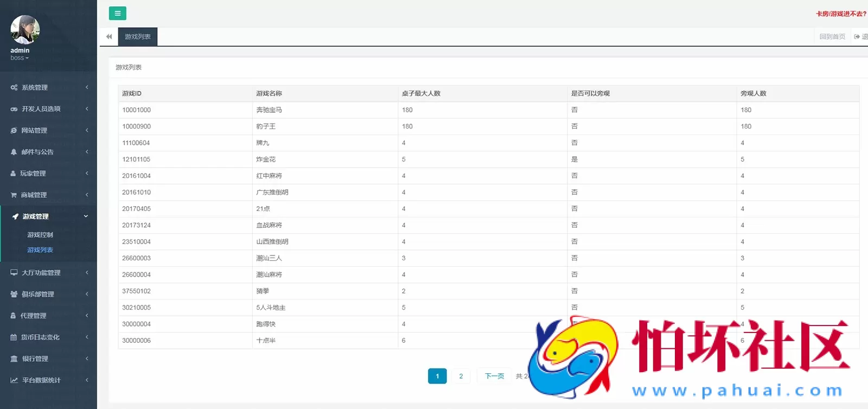The width and height of the screenshot is (868, 409).
Task: Expand the 货币日志变化 menu chevron
Action: (x=87, y=337)
